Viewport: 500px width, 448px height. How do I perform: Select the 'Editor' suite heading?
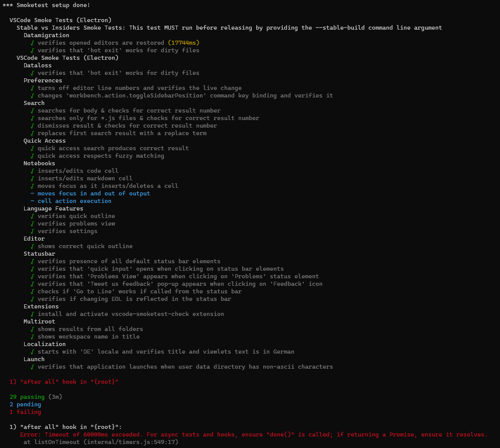[34, 239]
